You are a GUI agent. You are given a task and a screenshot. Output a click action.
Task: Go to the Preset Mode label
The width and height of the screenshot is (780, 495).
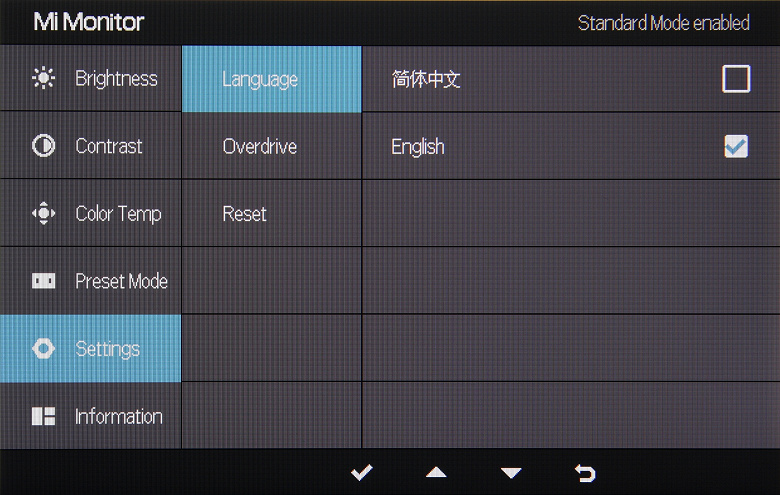tap(121, 281)
